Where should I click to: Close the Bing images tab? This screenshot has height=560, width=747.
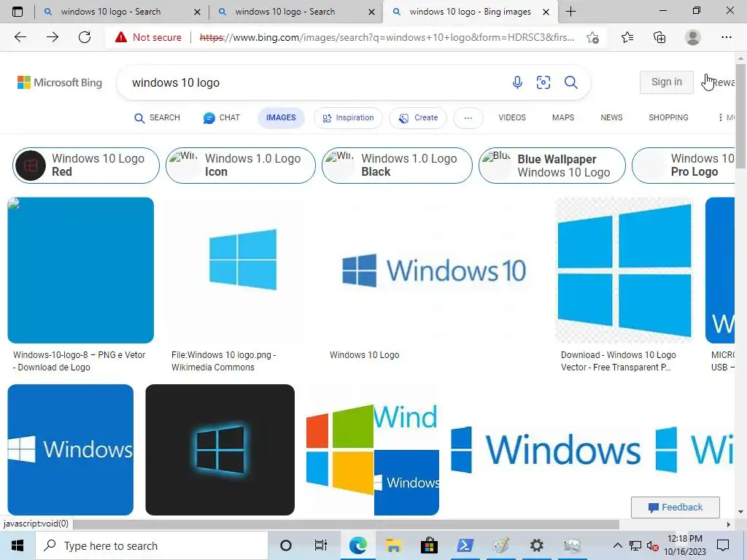pos(546,12)
